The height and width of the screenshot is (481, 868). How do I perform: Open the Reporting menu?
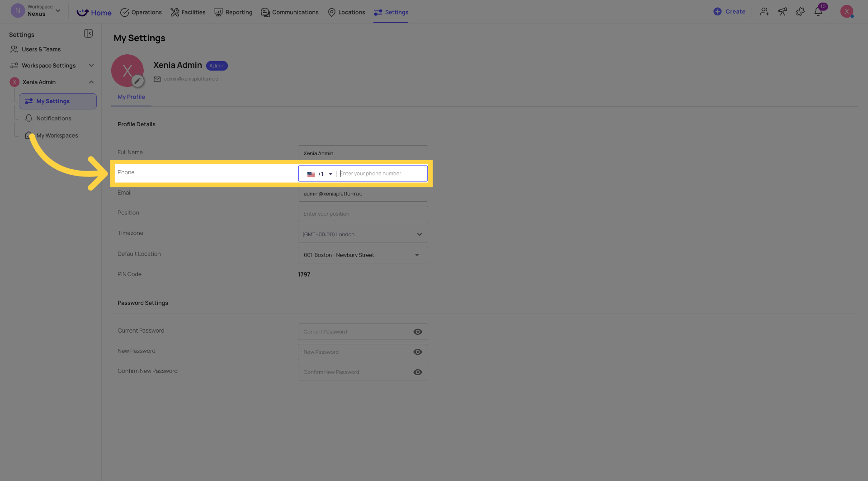coord(233,12)
